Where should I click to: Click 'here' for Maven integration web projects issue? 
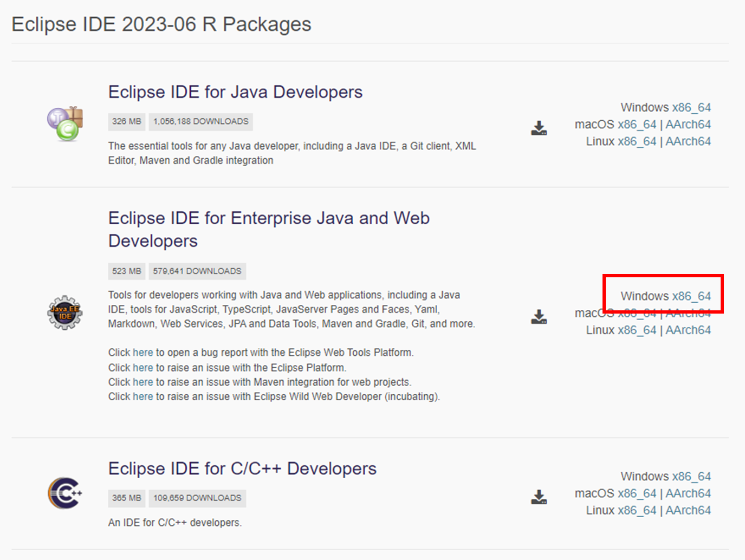click(x=143, y=382)
